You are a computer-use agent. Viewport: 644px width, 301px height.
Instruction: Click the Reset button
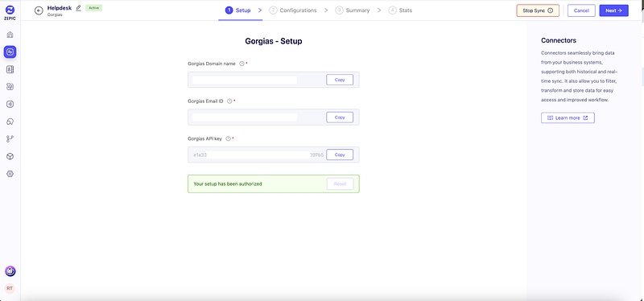click(x=340, y=184)
